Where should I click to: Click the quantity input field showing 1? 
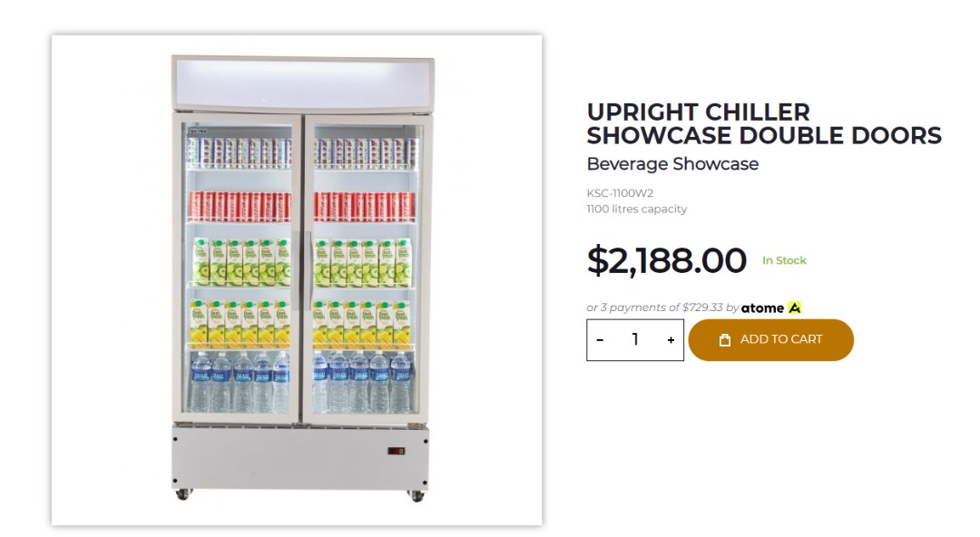coord(635,339)
